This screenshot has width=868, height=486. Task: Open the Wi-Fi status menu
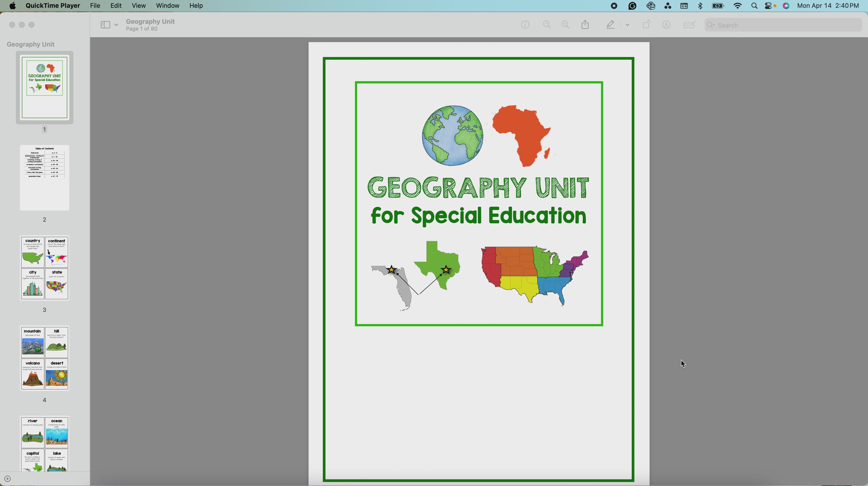click(738, 6)
